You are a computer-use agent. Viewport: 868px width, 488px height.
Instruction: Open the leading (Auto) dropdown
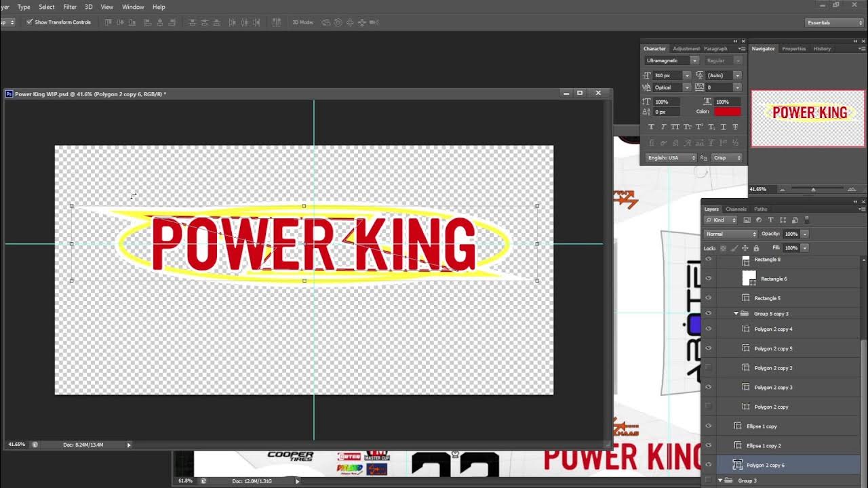coord(738,75)
